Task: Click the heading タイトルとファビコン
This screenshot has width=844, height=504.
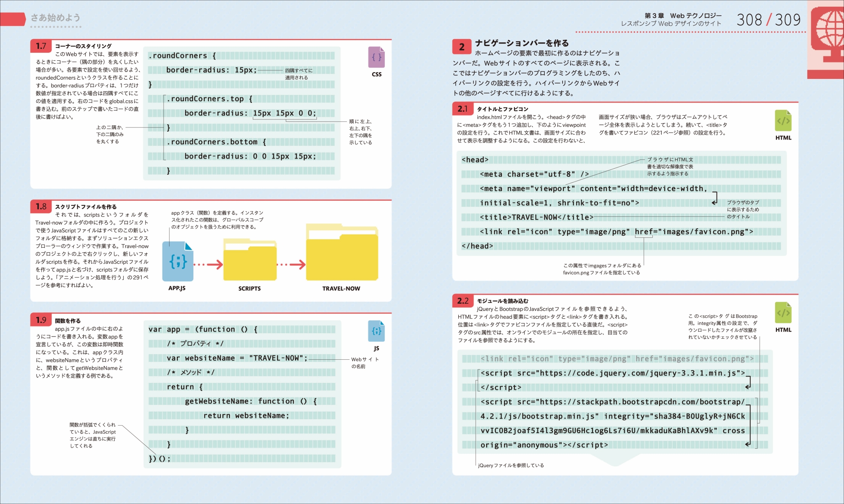Action: pos(502,109)
